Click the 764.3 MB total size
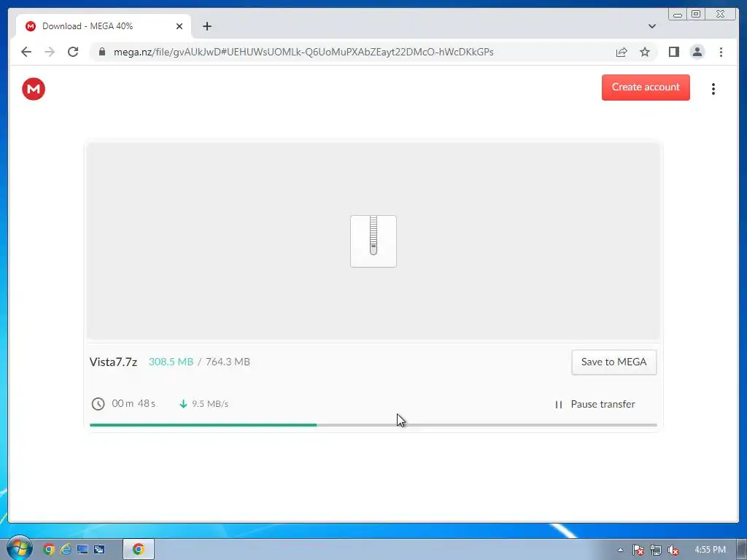Image resolution: width=747 pixels, height=560 pixels. [x=228, y=362]
